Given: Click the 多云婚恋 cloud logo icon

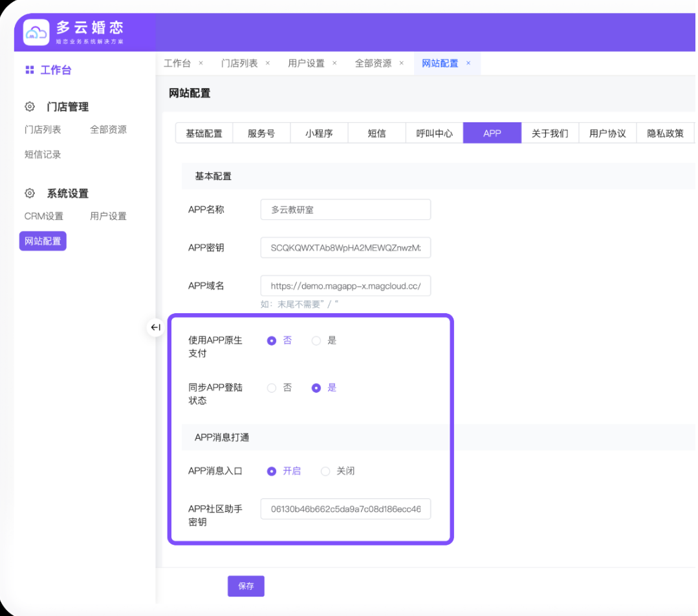Looking at the screenshot, I should [x=36, y=32].
